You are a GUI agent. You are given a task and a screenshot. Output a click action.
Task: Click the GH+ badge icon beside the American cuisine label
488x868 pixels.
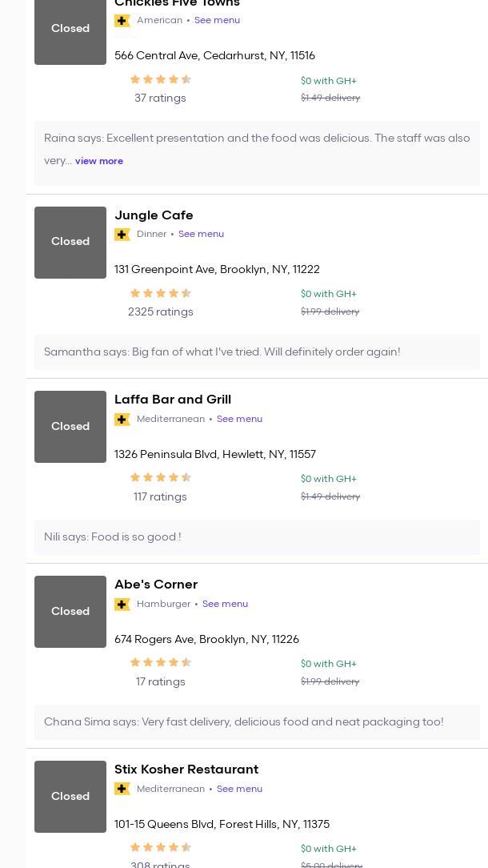[x=122, y=21]
